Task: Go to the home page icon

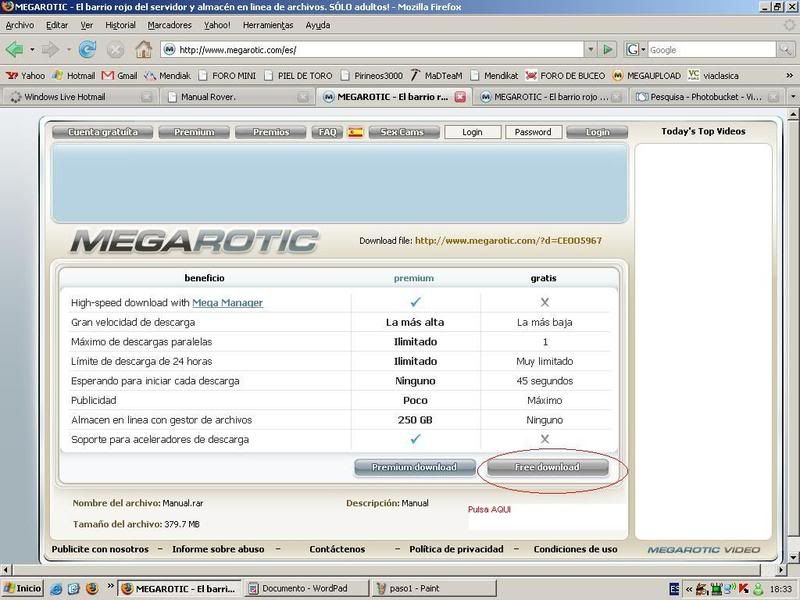Action: [143, 49]
